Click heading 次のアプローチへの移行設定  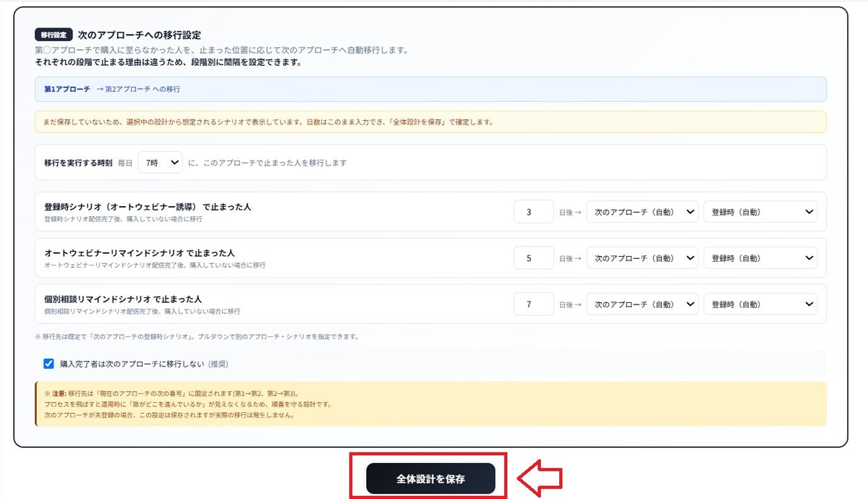(140, 34)
